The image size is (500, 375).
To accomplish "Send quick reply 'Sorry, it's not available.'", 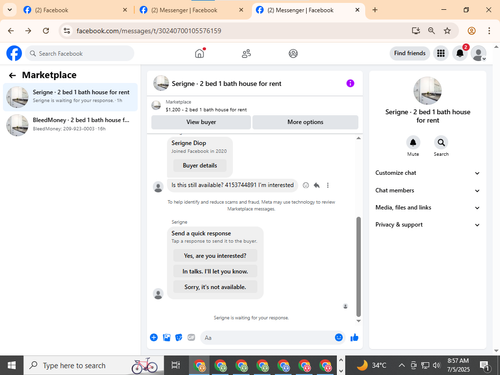I will click(215, 287).
